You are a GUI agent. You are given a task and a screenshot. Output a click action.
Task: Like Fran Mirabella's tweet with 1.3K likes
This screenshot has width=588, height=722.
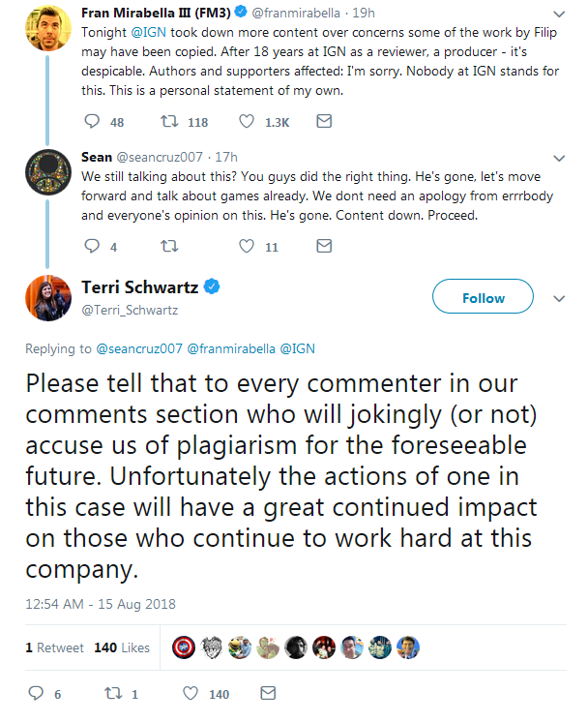coord(247,121)
